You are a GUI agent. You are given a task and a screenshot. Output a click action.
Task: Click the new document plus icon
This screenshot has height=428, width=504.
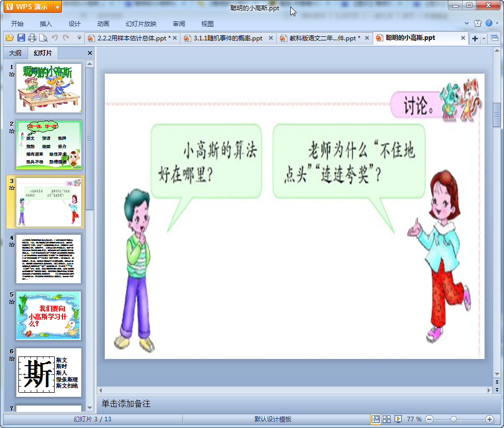coord(475,38)
